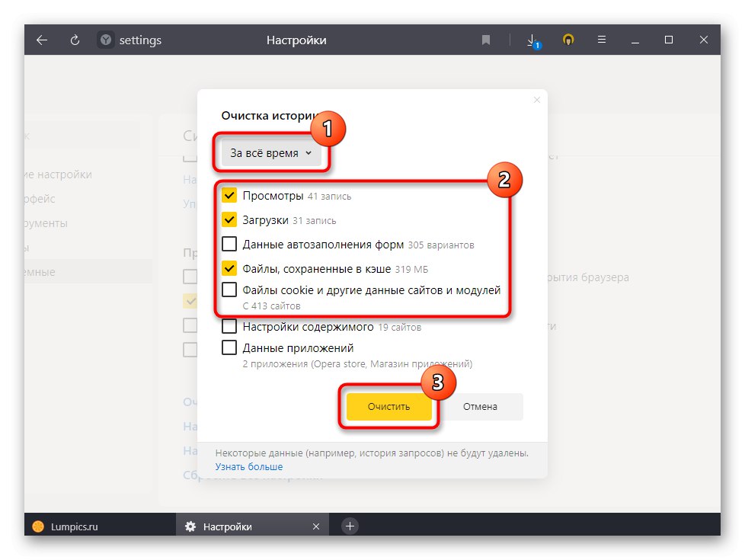Click the Yandex logo in address bar
This screenshot has width=745, height=560.
105,40
